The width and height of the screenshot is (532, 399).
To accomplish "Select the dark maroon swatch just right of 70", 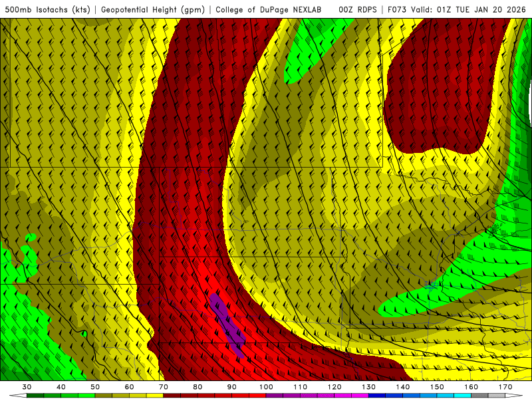I will click(x=172, y=395).
